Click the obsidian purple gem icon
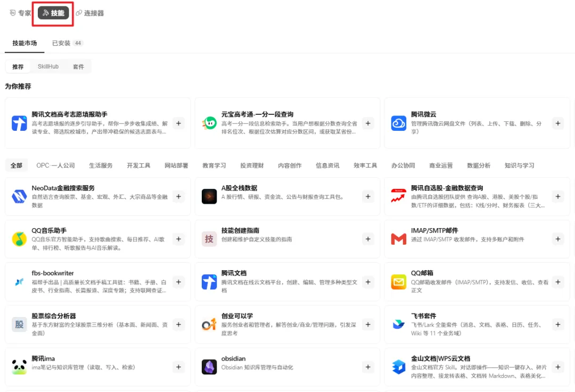Screen dimensions: 575x392 [209, 366]
